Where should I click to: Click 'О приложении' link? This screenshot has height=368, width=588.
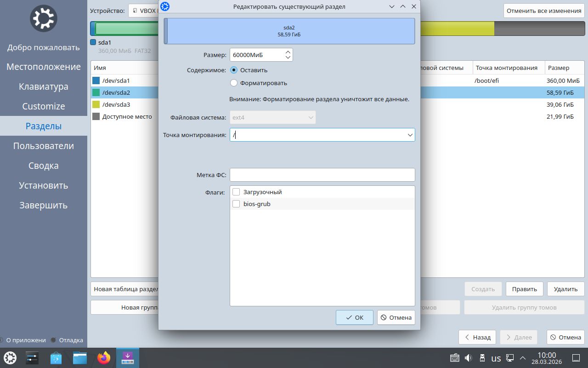pos(23,340)
